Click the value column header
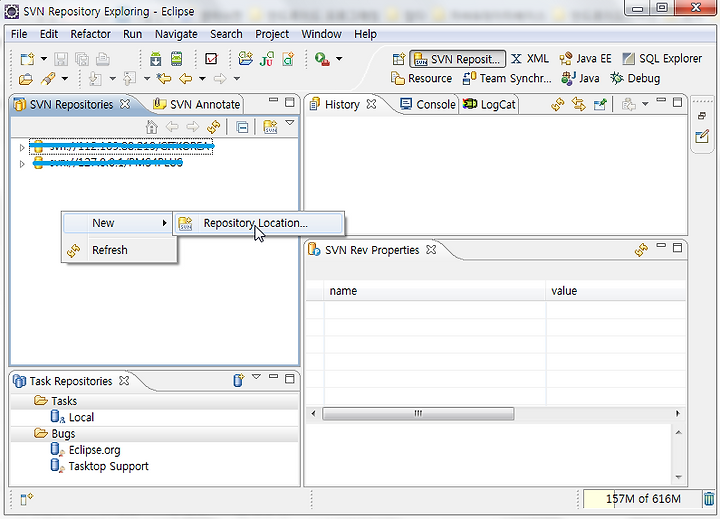This screenshot has width=720, height=519. [x=616, y=291]
